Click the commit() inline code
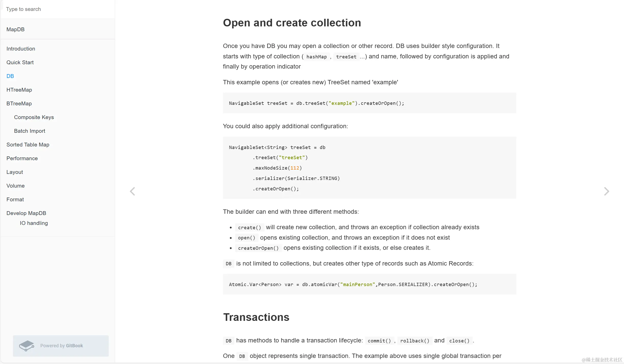Screen dimensions: 624x364 click(x=379, y=341)
